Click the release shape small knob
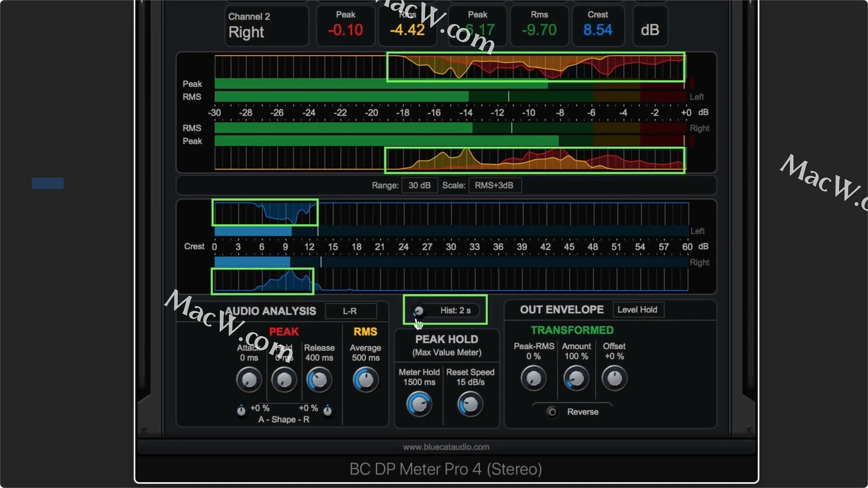 [x=328, y=411]
